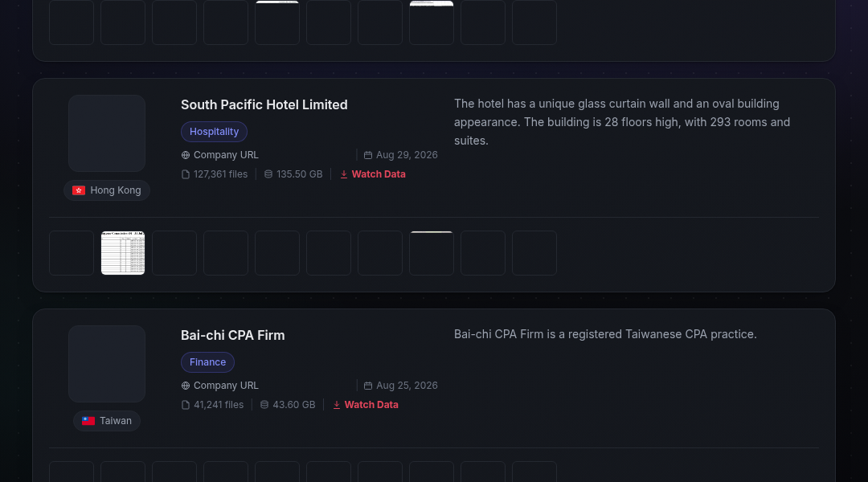Image resolution: width=868 pixels, height=482 pixels.
Task: Select the 127,361 files text
Action: pos(220,174)
